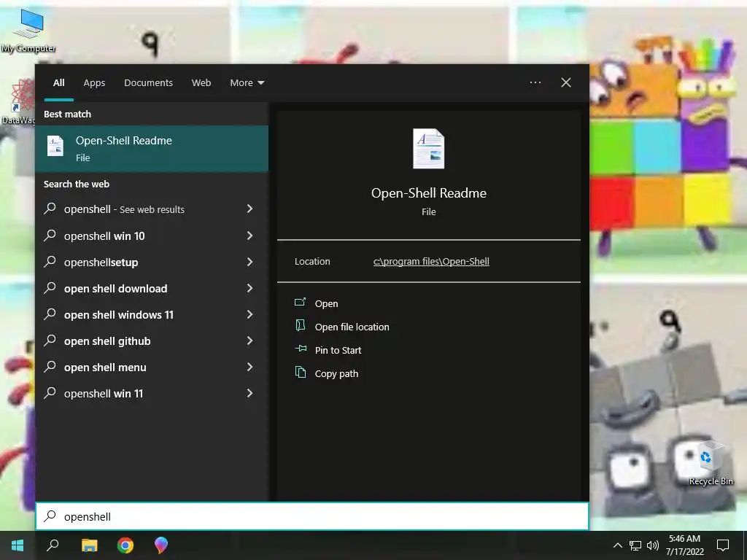
Task: Switch to the Documents tab
Action: 148,83
